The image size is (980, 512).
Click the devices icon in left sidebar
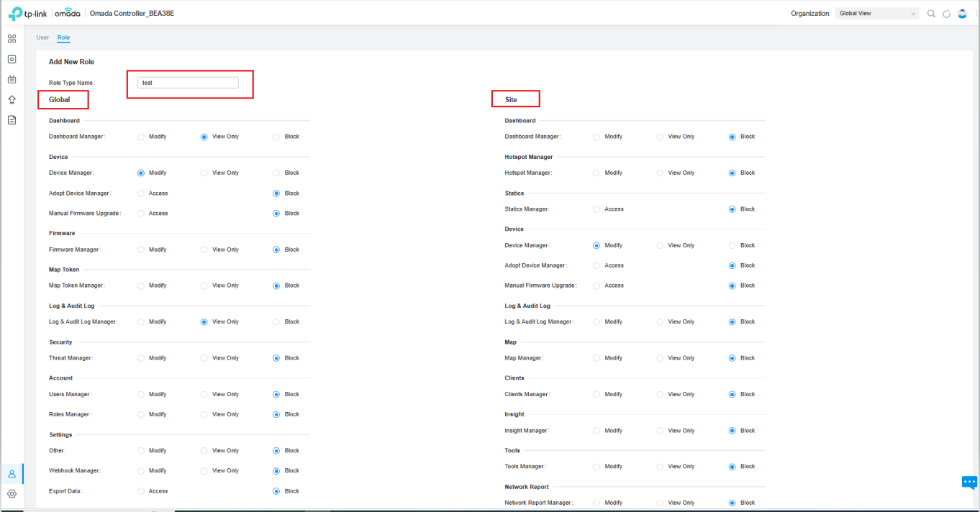pyautogui.click(x=12, y=59)
